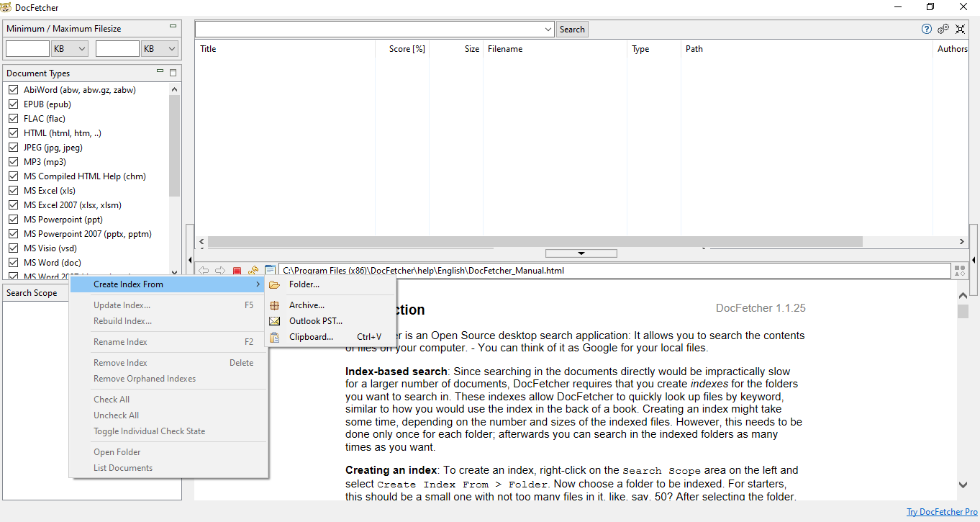Focus the minimum filesize input field
The width and height of the screenshot is (980, 522).
(x=27, y=48)
